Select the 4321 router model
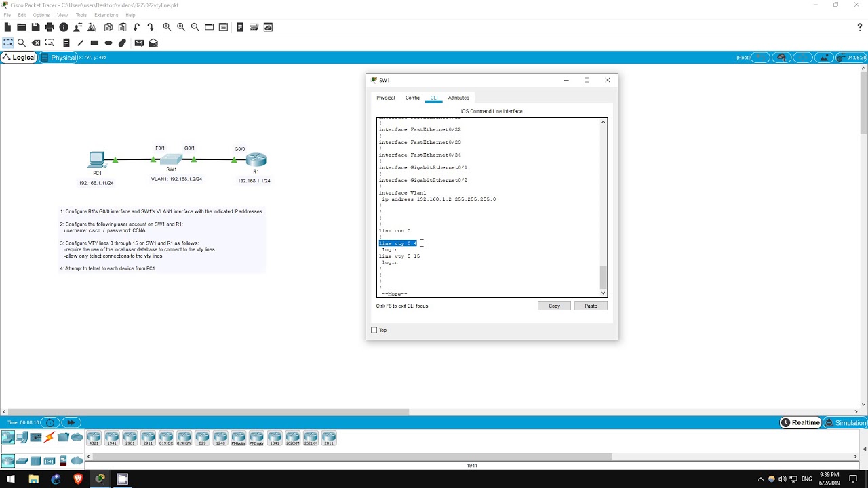Viewport: 868px width, 488px height. (94, 438)
